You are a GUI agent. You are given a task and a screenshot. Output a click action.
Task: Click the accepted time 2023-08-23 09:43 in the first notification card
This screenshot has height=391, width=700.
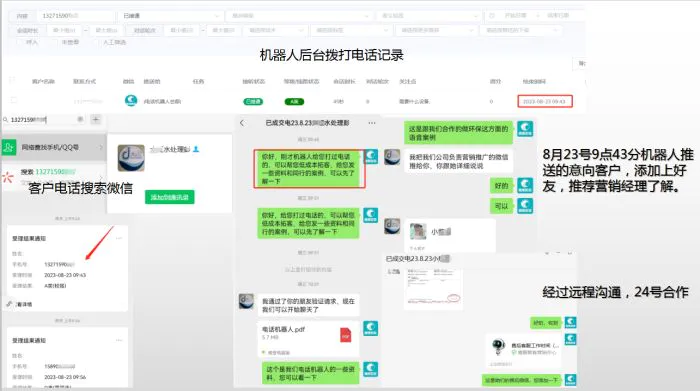pyautogui.click(x=65, y=275)
